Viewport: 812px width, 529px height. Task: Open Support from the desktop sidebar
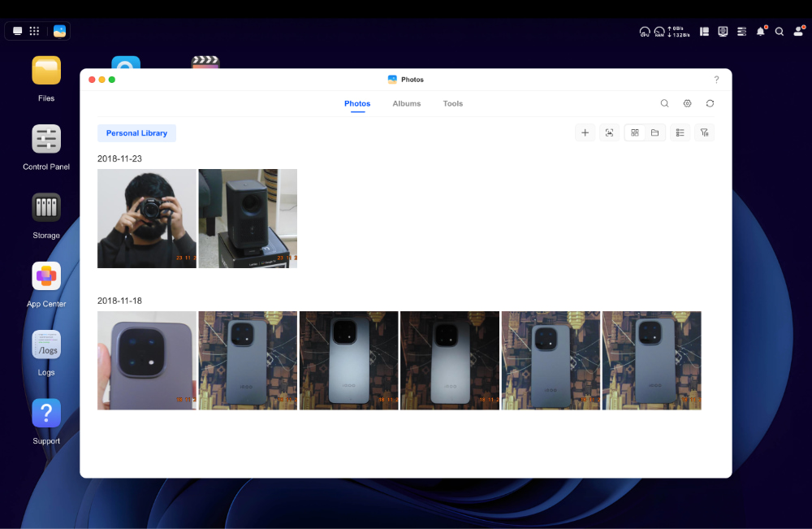(x=46, y=414)
